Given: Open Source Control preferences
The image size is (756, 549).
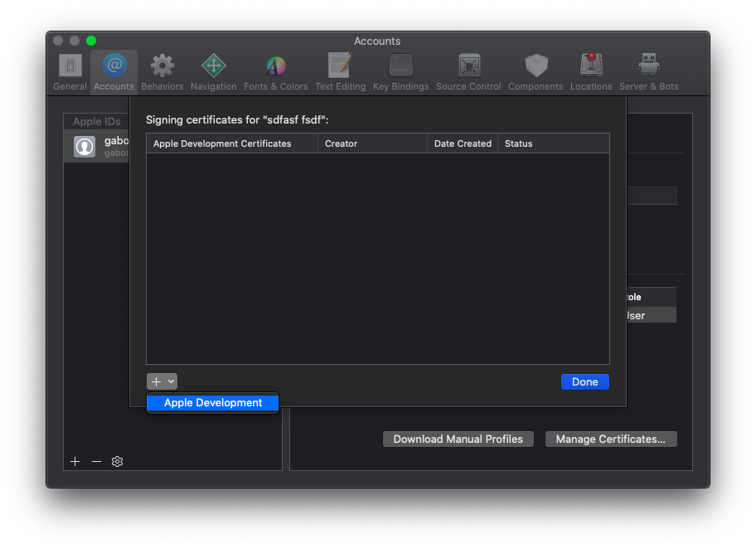Looking at the screenshot, I should coord(468,72).
